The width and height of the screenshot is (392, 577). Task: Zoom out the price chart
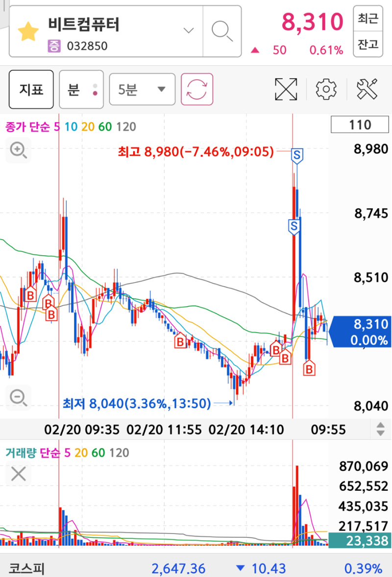19,398
